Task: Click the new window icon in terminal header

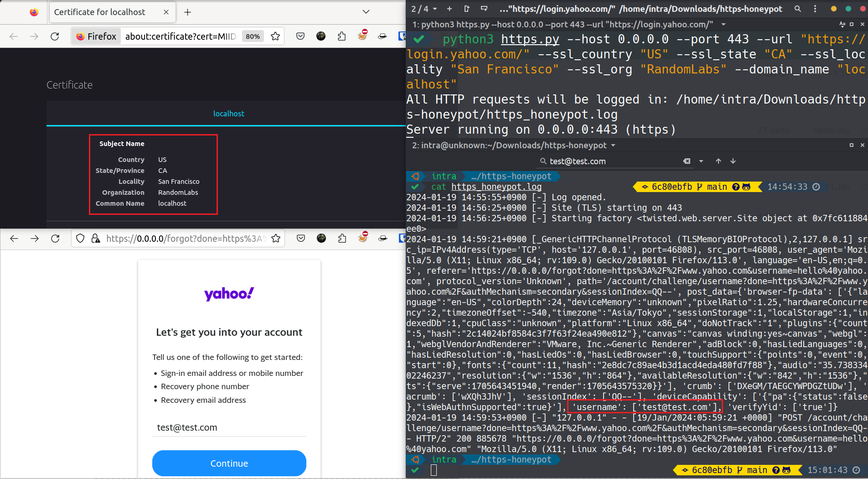Action: coord(484,9)
